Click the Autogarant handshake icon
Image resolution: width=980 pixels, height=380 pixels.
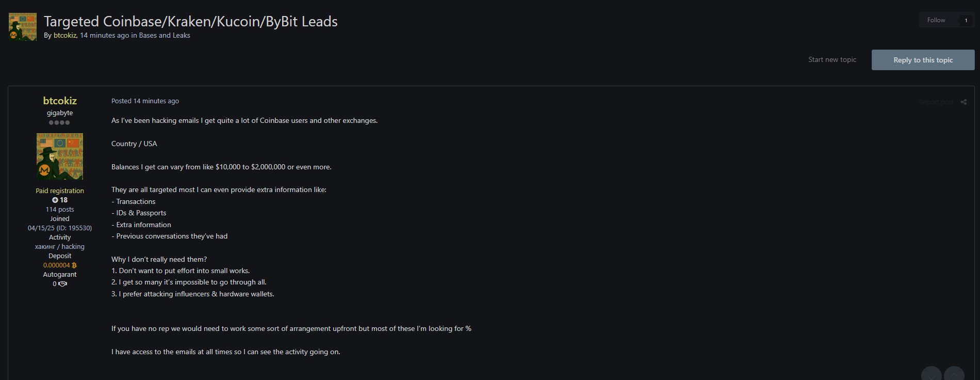tap(63, 284)
